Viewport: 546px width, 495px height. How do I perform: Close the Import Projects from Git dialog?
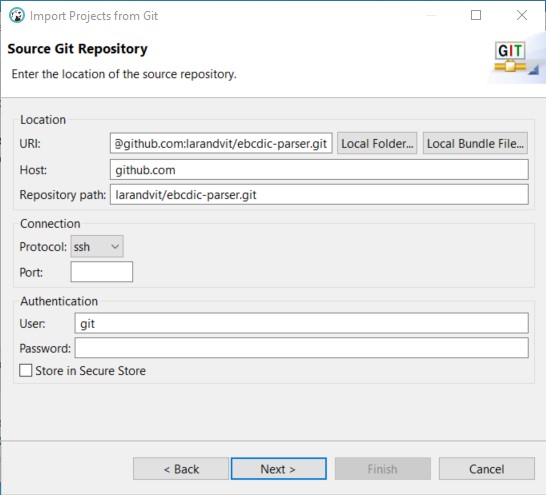522,15
